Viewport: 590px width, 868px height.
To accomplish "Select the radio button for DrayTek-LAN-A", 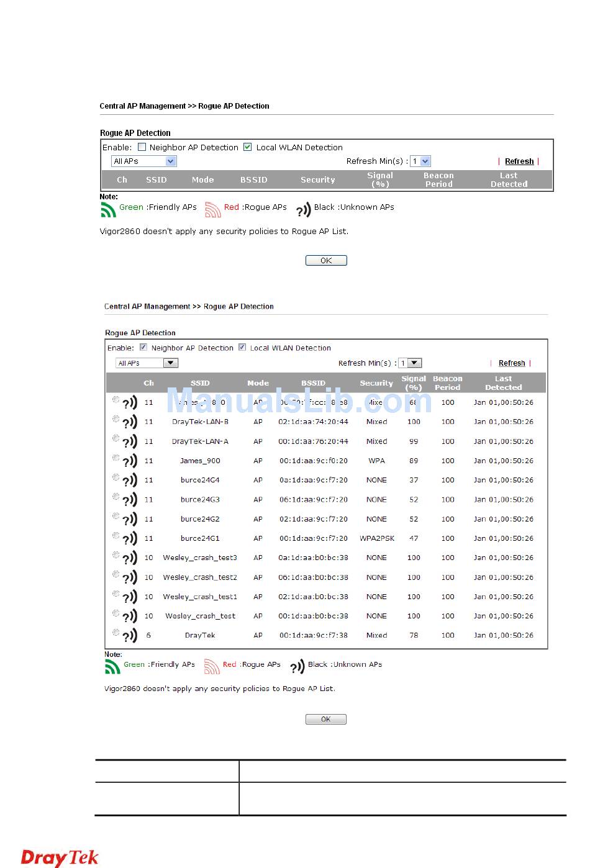I will (x=116, y=438).
